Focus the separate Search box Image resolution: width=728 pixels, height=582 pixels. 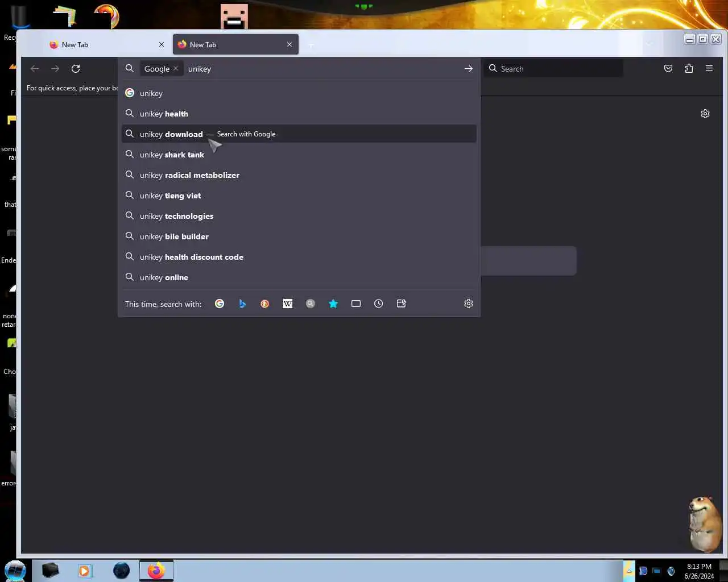coord(554,69)
